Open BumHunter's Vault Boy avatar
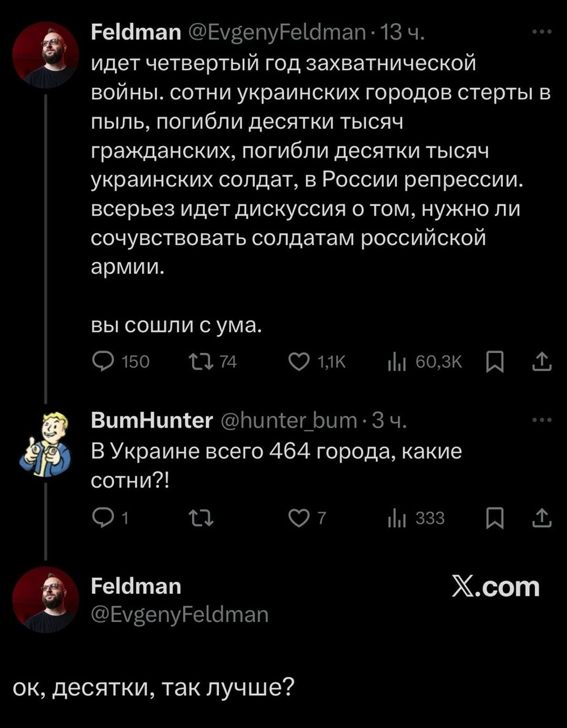Screen dimensions: 567x728 [x=45, y=444]
